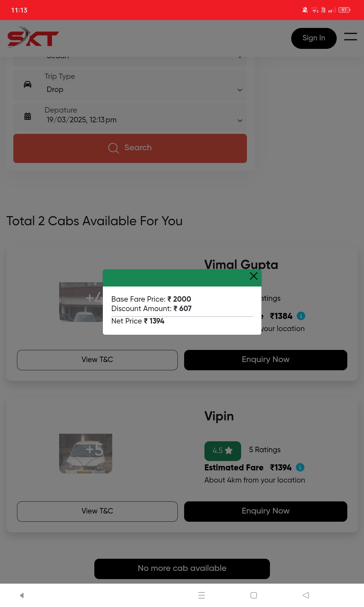Open the hamburger menu
Screen dimensions: 364x607
[350, 37]
